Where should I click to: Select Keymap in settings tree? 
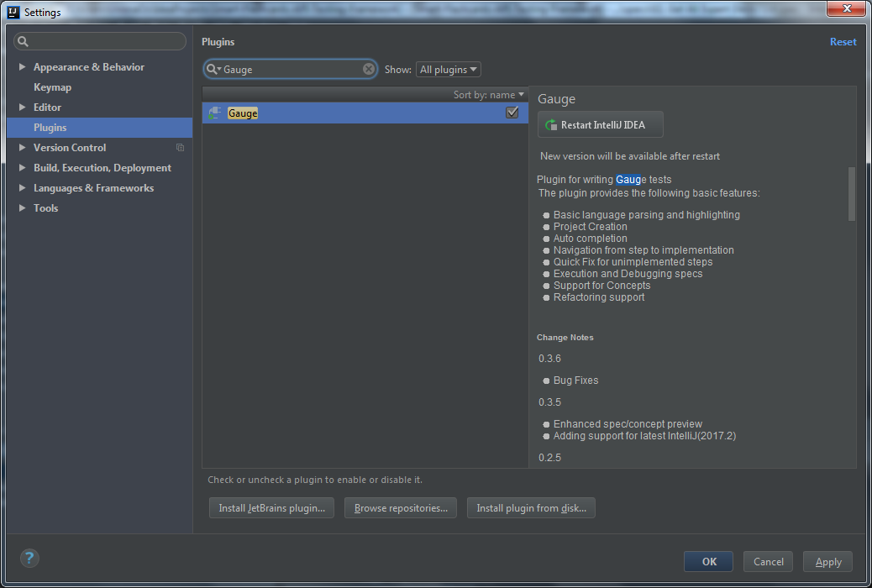(x=52, y=87)
